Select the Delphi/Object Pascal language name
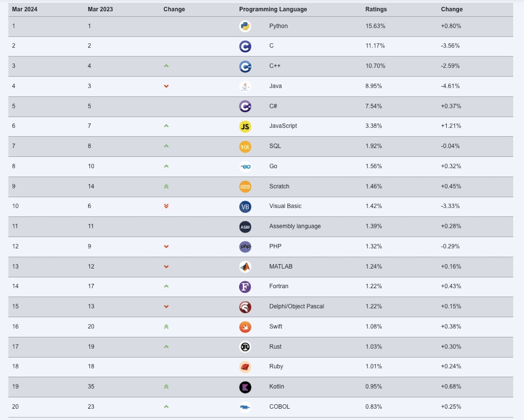This screenshot has width=524, height=420. pos(296,306)
